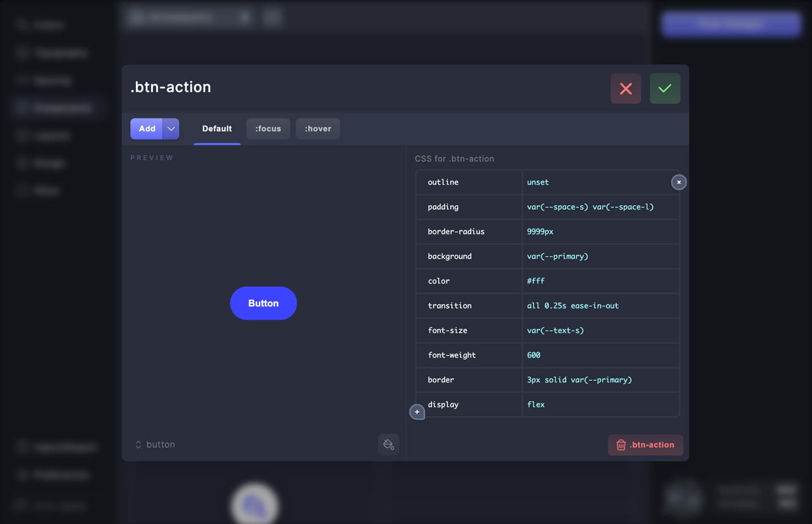Viewport: 812px width, 524px height.
Task: Edit the display value flex
Action: (600, 405)
